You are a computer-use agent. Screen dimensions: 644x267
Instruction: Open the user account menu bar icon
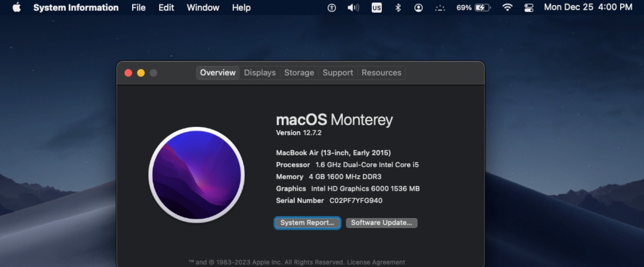coord(419,8)
